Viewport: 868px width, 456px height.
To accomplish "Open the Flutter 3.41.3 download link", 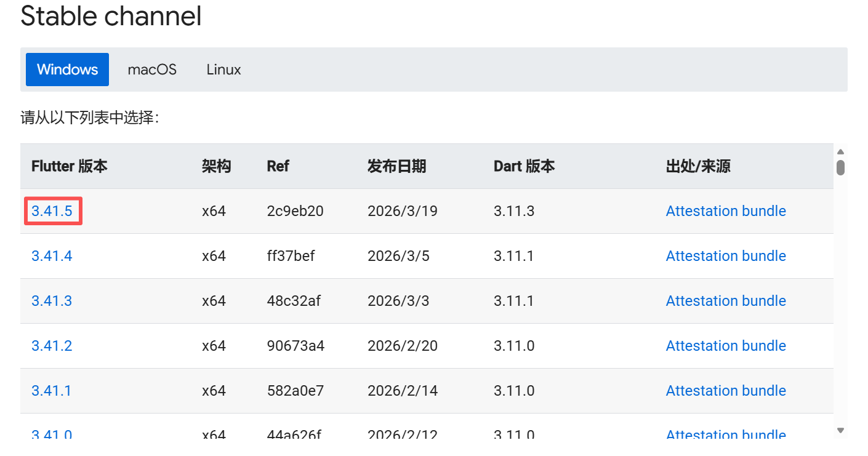I will [x=52, y=301].
